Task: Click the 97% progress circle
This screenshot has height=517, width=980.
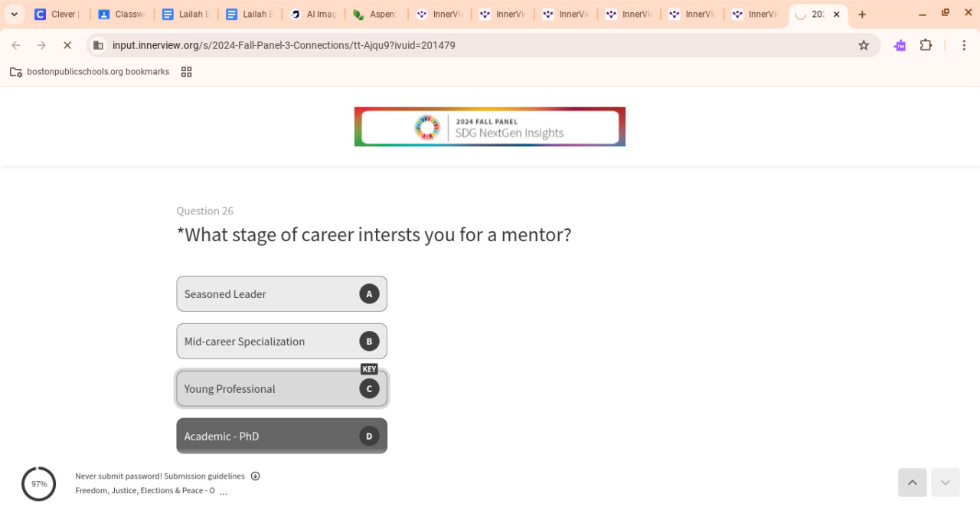Action: point(39,484)
